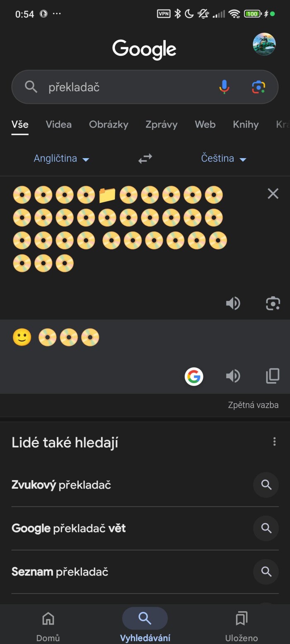Open Google Lens camera search icon
Screen dimensions: 290x644
click(259, 87)
